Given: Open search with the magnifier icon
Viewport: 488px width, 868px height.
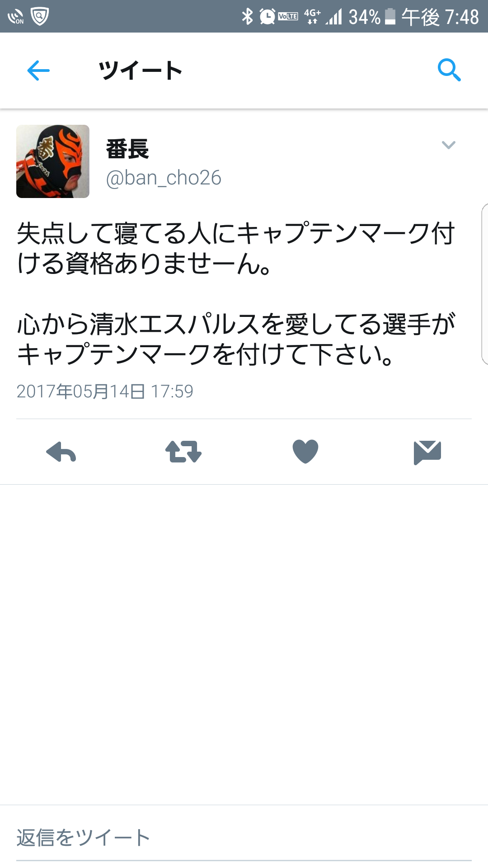Looking at the screenshot, I should 449,70.
